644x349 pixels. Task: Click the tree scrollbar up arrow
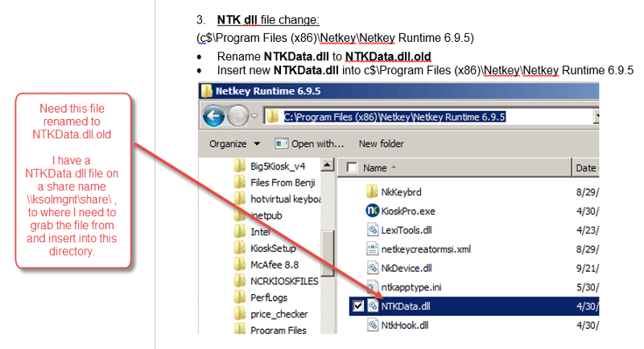(x=328, y=165)
